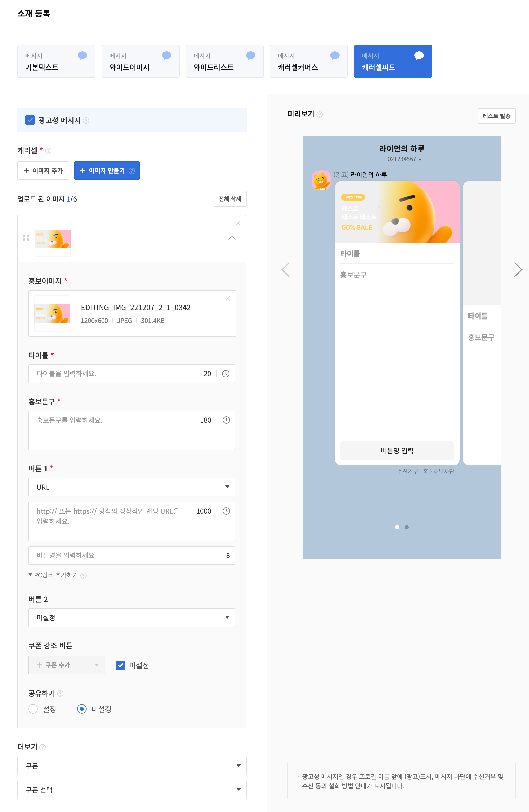Click 전체 삭제 button
The height and width of the screenshot is (812, 529).
coord(230,199)
